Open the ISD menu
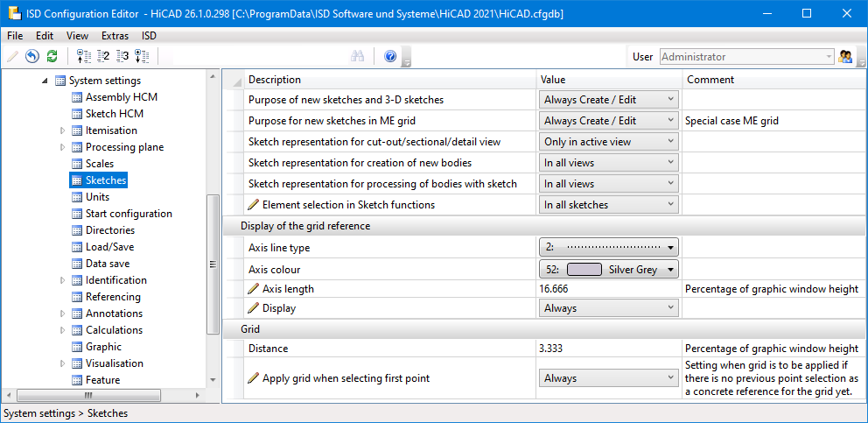Viewport: 868px width, 423px height. 149,36
